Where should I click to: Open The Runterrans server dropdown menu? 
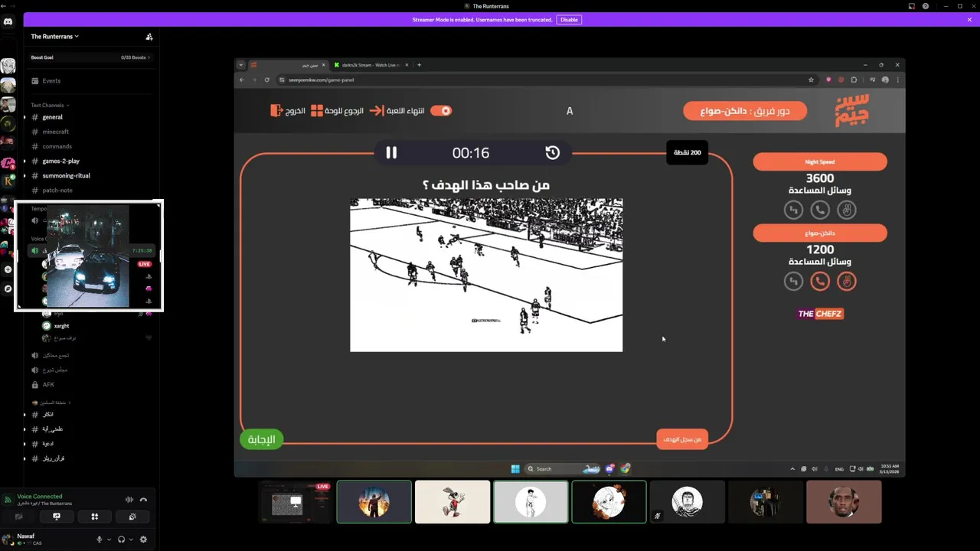[55, 36]
